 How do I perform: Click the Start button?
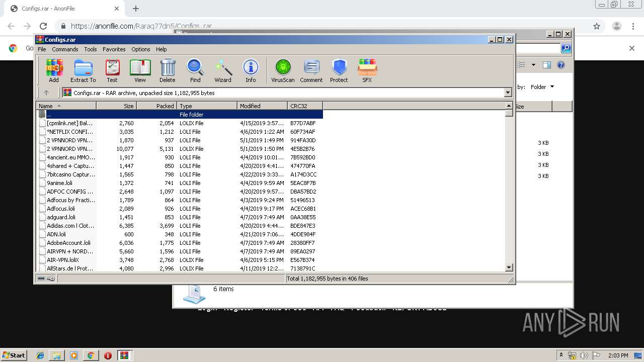(14, 355)
